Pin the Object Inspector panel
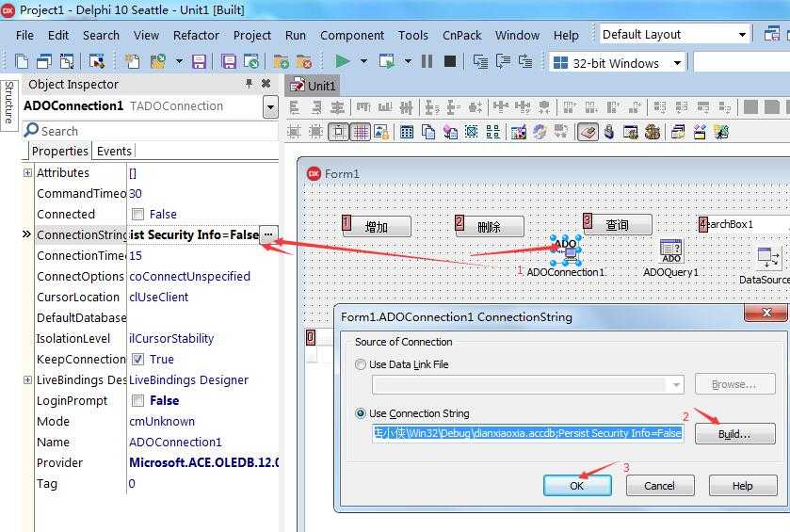Screen dimensions: 790x532 click(x=249, y=83)
